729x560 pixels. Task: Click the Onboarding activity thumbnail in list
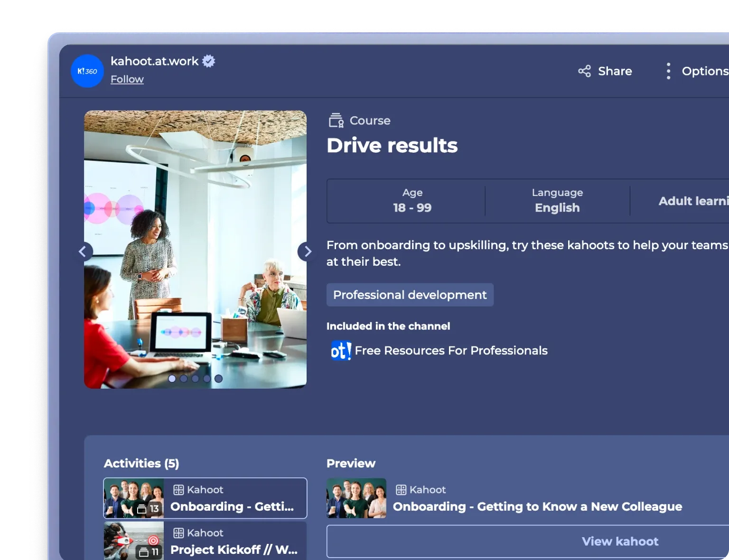[134, 498]
